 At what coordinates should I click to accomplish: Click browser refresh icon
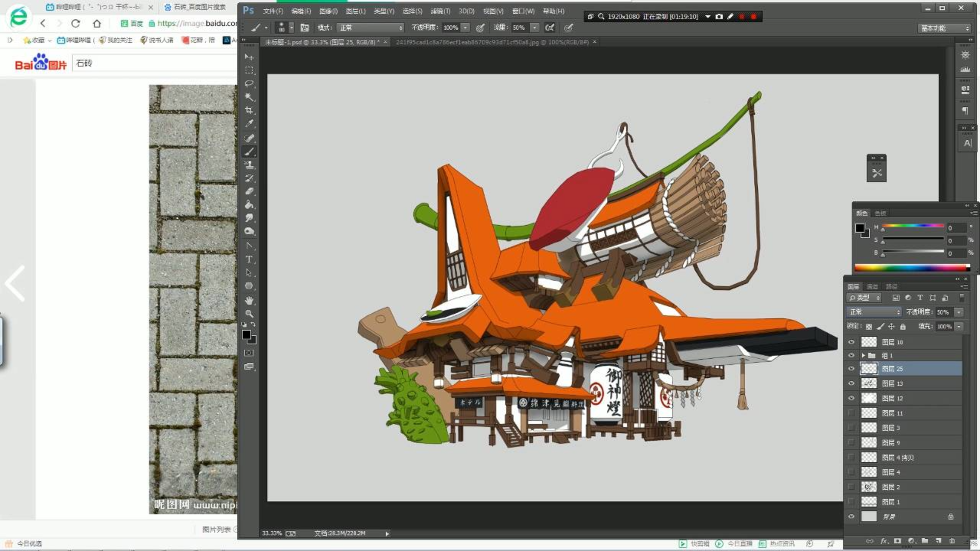pos(76,23)
